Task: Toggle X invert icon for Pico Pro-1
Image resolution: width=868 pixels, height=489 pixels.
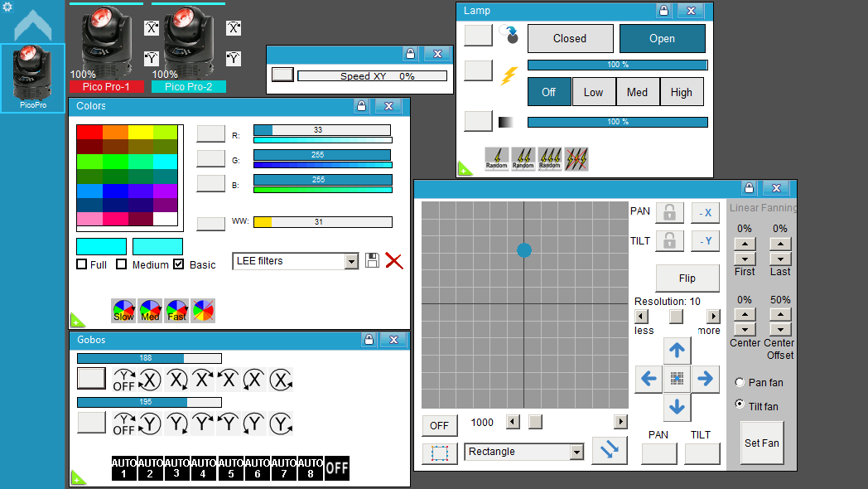Action: pos(152,27)
